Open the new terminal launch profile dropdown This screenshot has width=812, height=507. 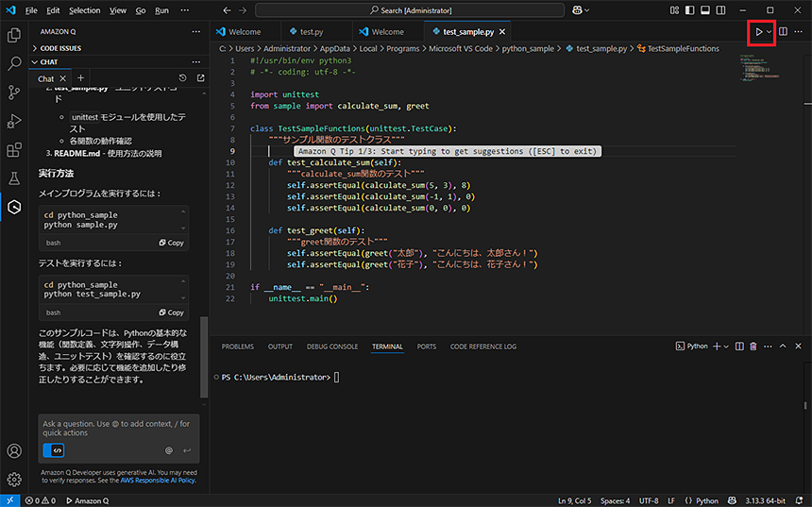point(726,346)
